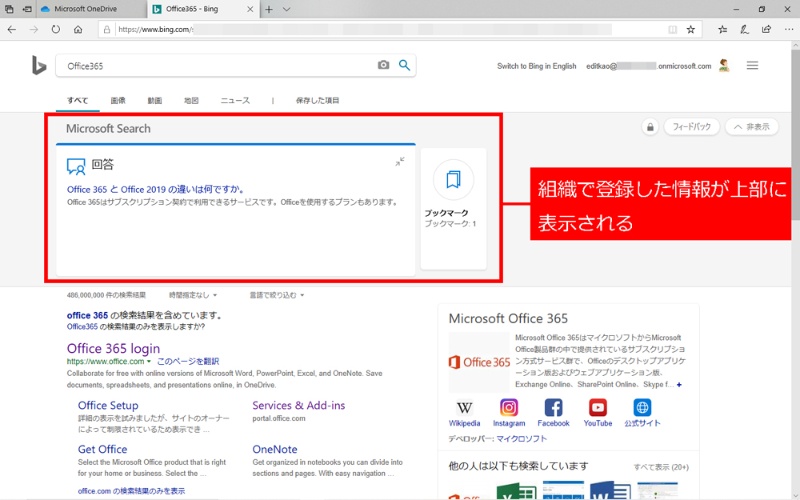The image size is (800, 500).
Task: Click the magnifier search icon
Action: click(x=405, y=65)
